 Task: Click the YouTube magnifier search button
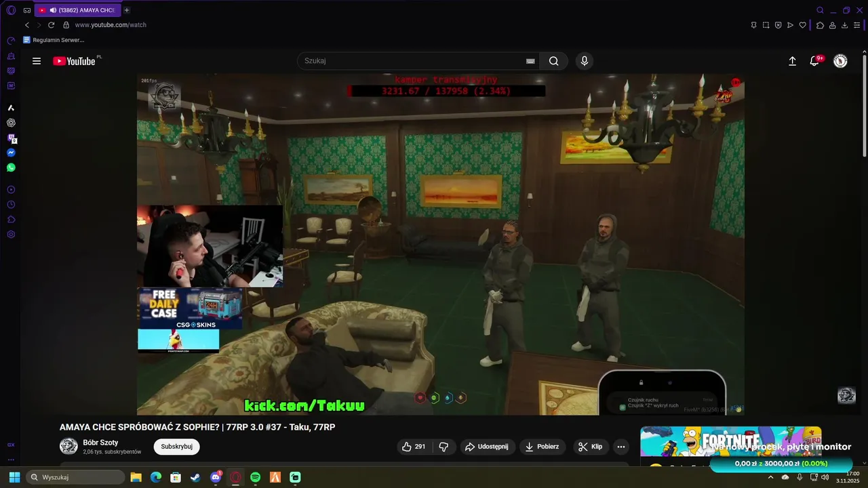pyautogui.click(x=554, y=61)
